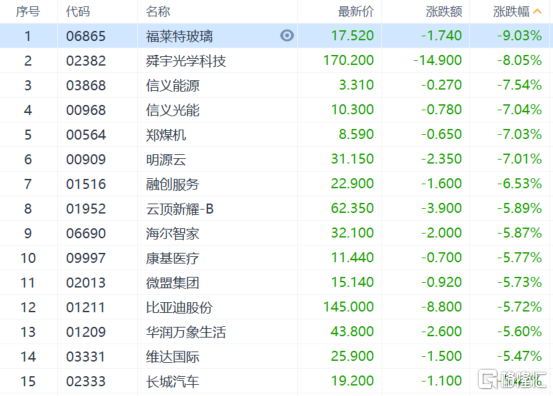
Task: Select stock name 信义光能
Action: click(x=173, y=110)
